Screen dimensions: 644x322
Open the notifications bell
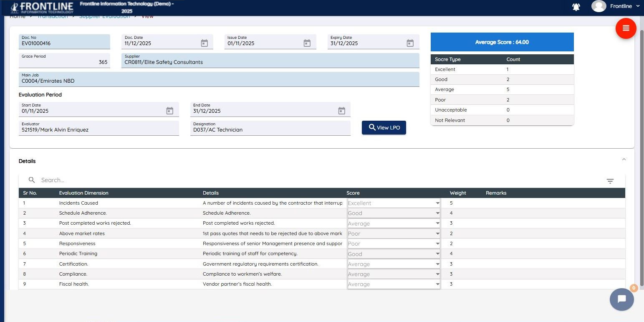pyautogui.click(x=576, y=7)
